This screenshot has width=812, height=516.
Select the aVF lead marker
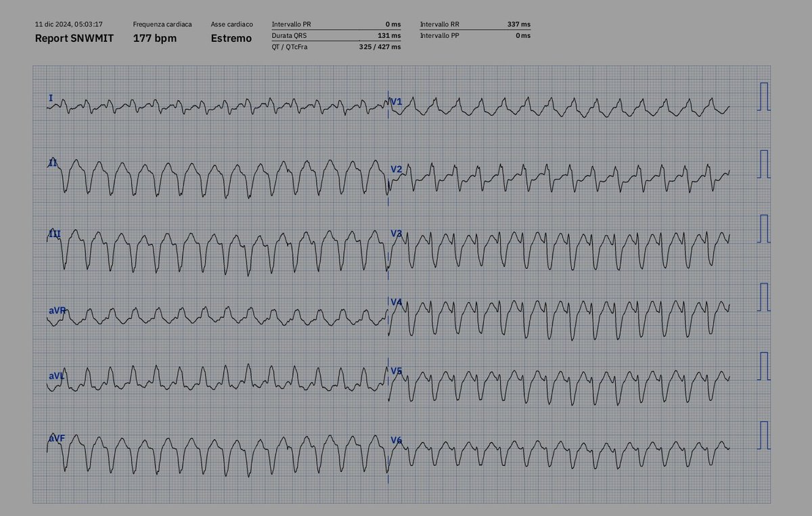coord(56,437)
